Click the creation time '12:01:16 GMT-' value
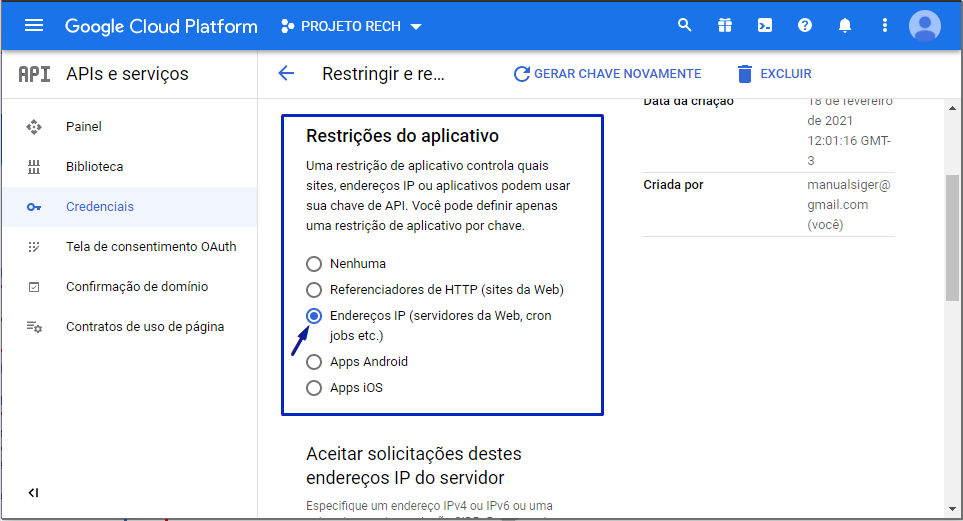Image resolution: width=963 pixels, height=521 pixels. (849, 141)
